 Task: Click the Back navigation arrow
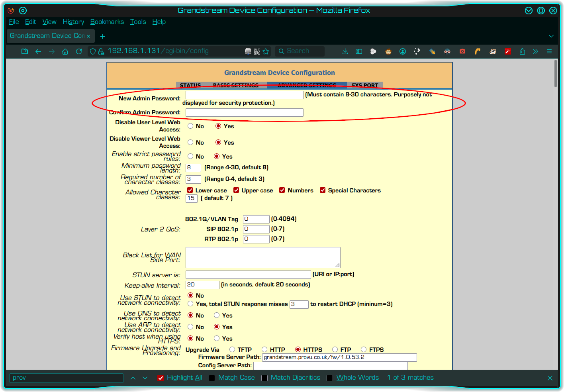(38, 51)
